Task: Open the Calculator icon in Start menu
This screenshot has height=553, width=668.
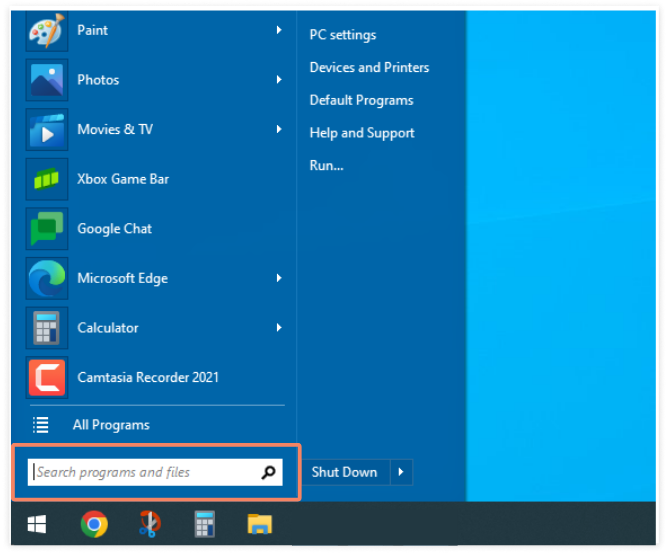Action: pos(47,328)
